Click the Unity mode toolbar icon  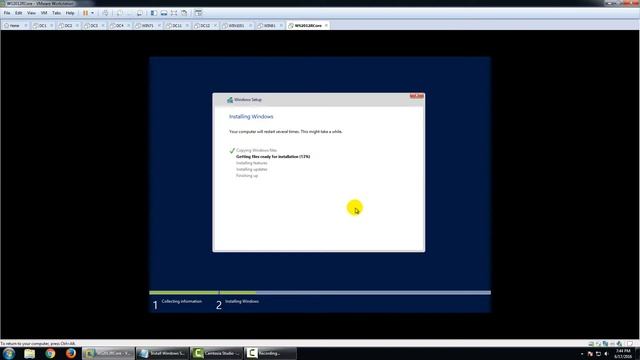[x=184, y=13]
